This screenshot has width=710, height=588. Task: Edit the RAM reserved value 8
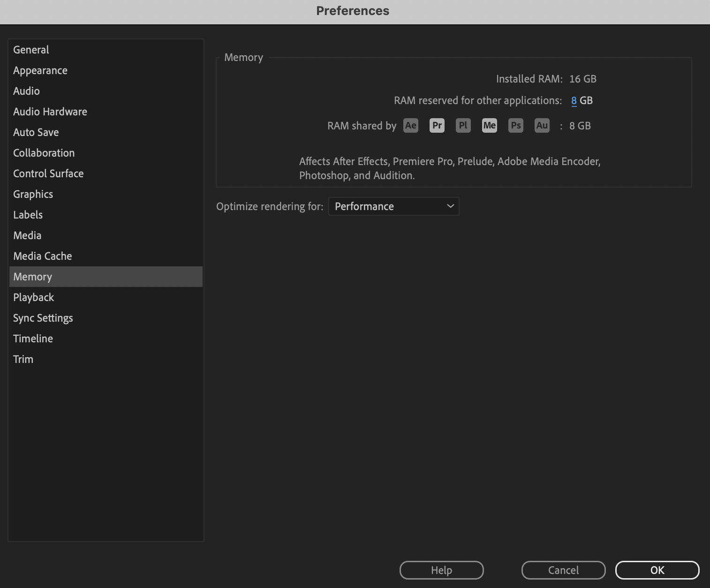click(574, 101)
